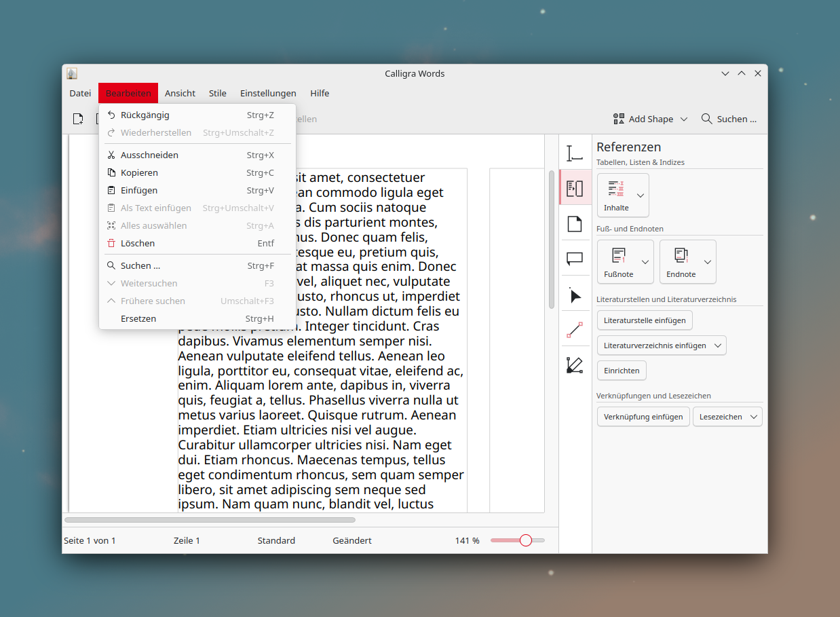
Task: Select the comment tool speech bubble icon
Action: click(x=575, y=259)
